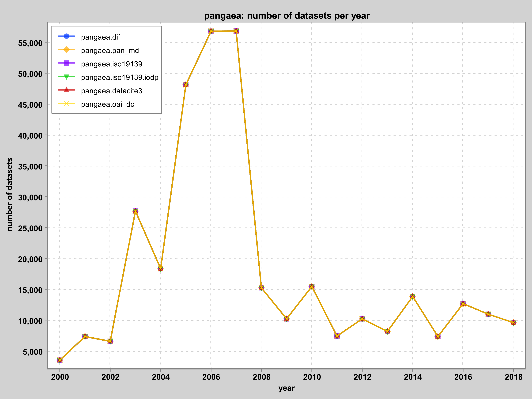Click the 'number of datasets' y-axis label
532x399 pixels.
click(x=9, y=194)
